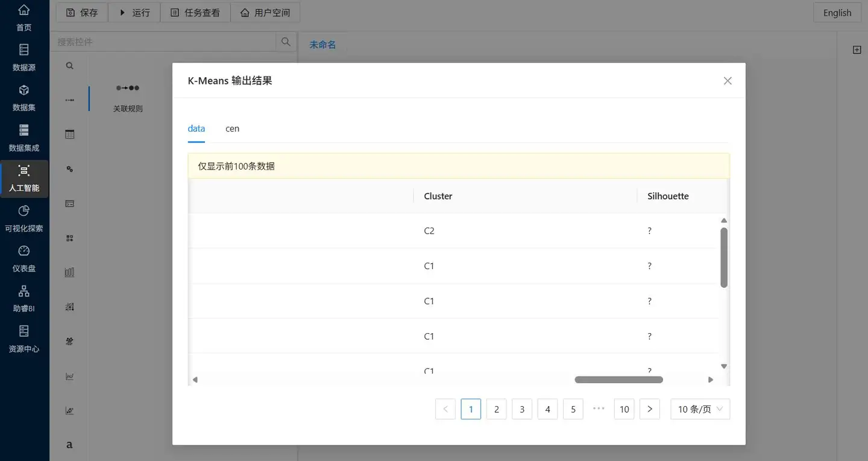Go to page 3 of results
This screenshot has width=868, height=461.
coord(522,409)
